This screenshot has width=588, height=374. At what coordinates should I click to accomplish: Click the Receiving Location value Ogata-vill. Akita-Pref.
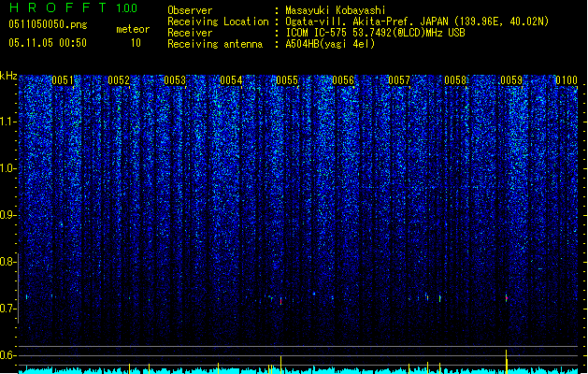click(350, 22)
